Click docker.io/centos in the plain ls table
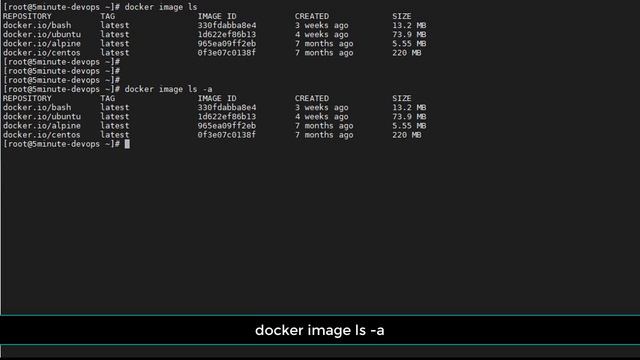Viewport: 640px width, 360px height. [x=42, y=53]
